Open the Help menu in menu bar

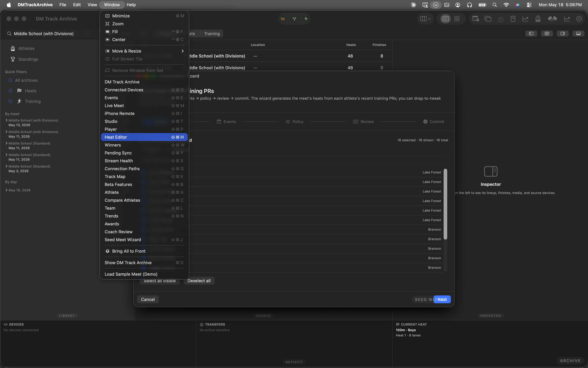point(131,5)
